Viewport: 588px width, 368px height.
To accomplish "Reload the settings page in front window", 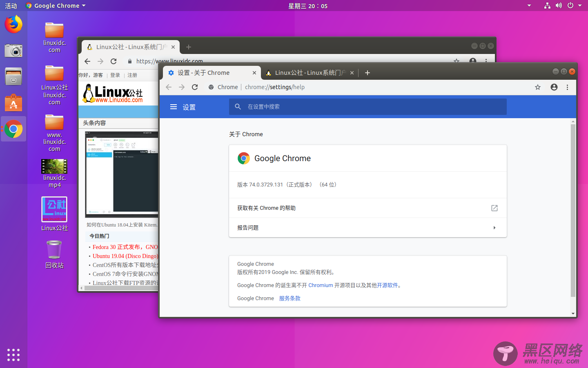I will [x=195, y=87].
